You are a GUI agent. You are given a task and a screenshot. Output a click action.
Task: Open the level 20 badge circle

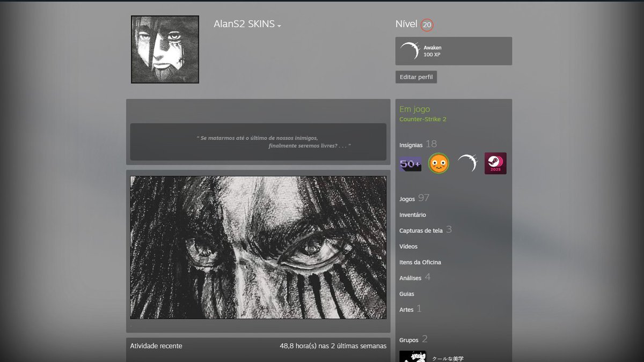427,25
